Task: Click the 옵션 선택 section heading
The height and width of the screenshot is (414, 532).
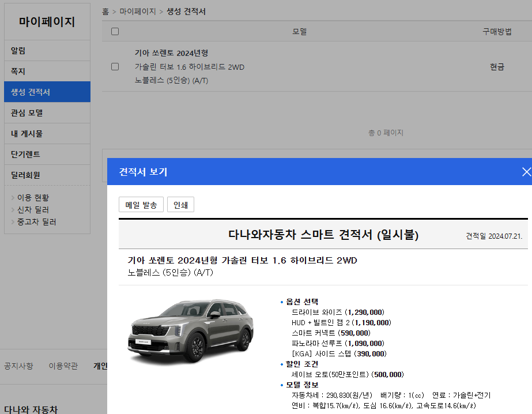Action: [302, 302]
